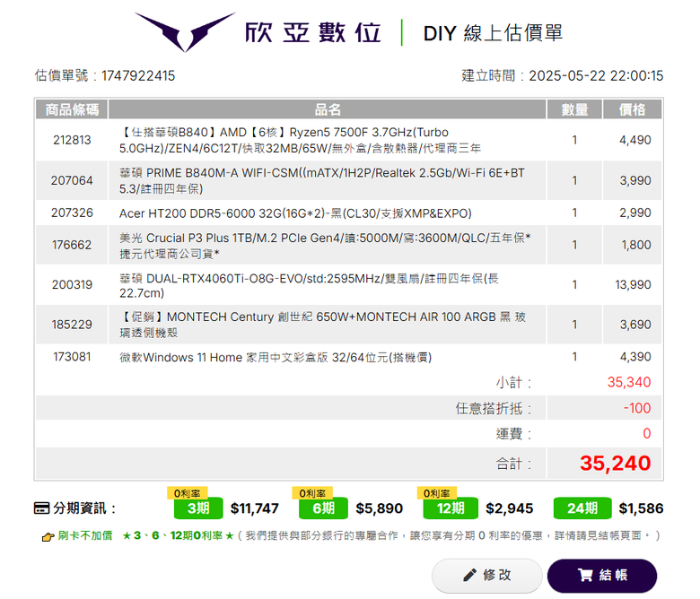
Task: Click the Acer HT200 DDR5-6000 product name
Action: 295,213
